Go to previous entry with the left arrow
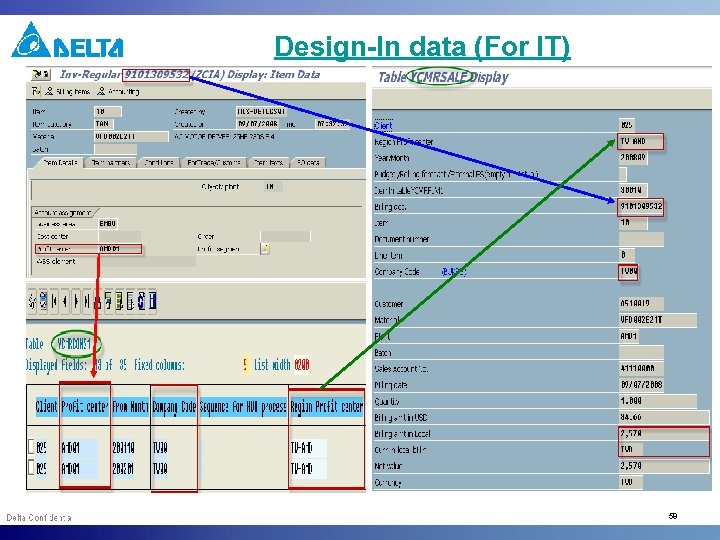 (x=65, y=301)
